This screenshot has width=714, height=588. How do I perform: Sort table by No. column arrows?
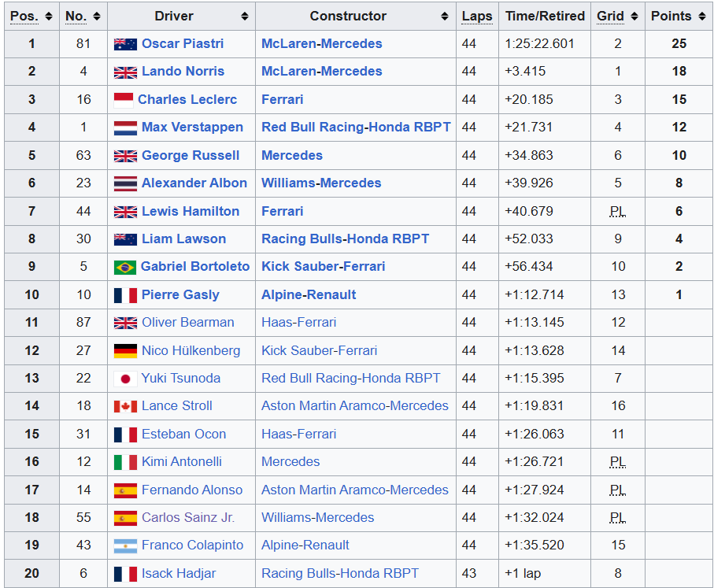[97, 17]
